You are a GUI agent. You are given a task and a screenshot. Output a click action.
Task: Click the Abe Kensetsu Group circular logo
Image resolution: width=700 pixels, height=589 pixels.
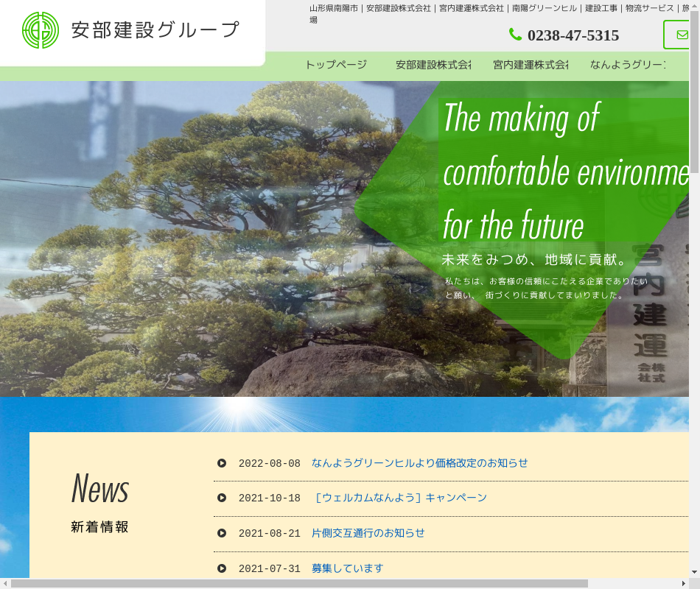(41, 30)
